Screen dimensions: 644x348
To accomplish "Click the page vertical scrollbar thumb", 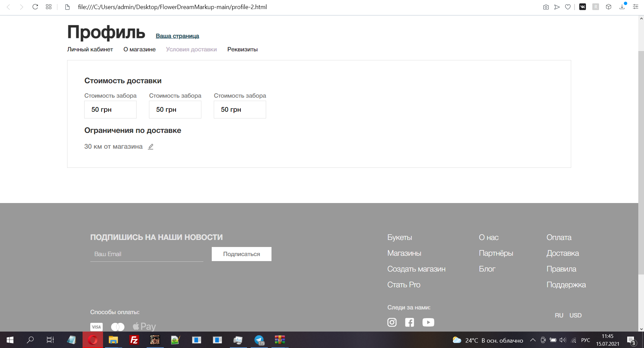I will click(641, 163).
